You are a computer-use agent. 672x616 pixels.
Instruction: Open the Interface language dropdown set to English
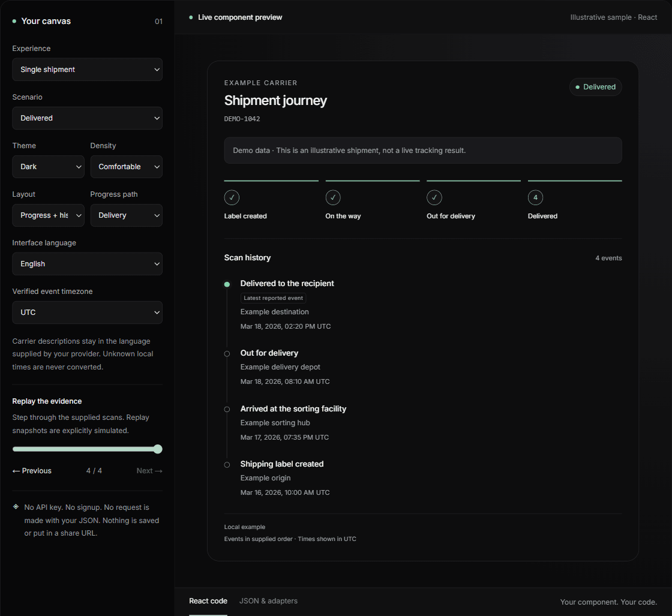pyautogui.click(x=88, y=264)
